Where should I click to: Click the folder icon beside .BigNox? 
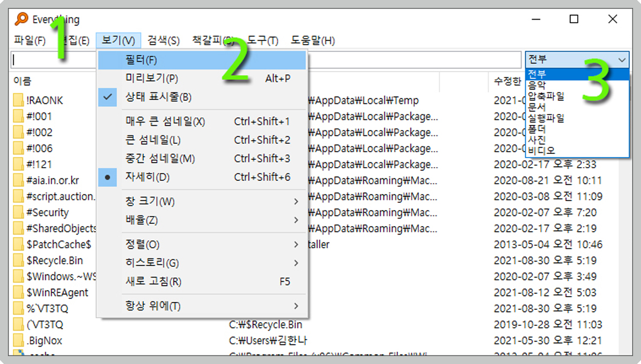tap(19, 341)
